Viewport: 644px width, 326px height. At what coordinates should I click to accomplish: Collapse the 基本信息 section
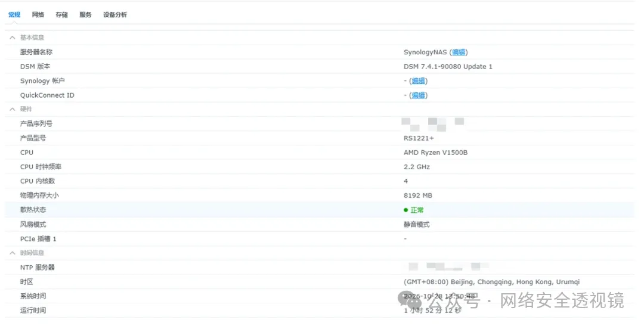13,38
